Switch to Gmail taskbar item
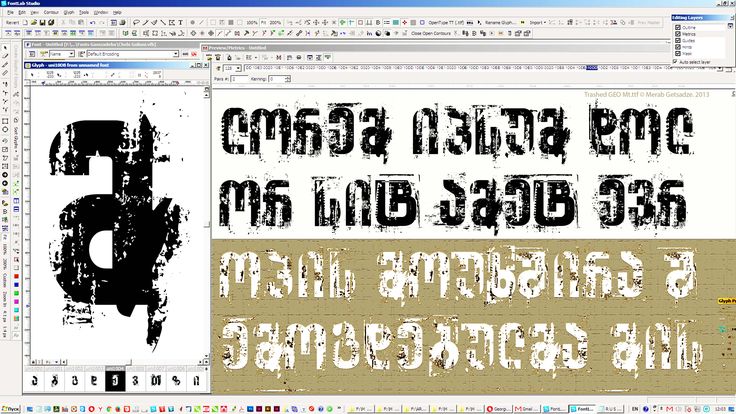 point(525,409)
